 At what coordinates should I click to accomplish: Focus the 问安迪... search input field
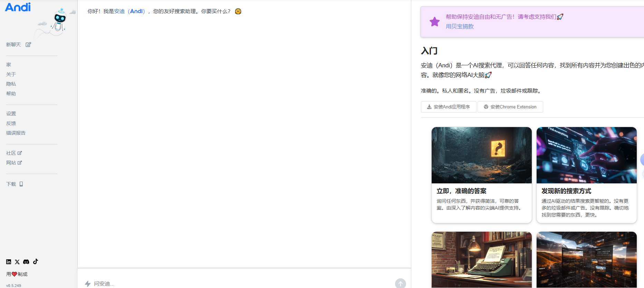(242, 284)
